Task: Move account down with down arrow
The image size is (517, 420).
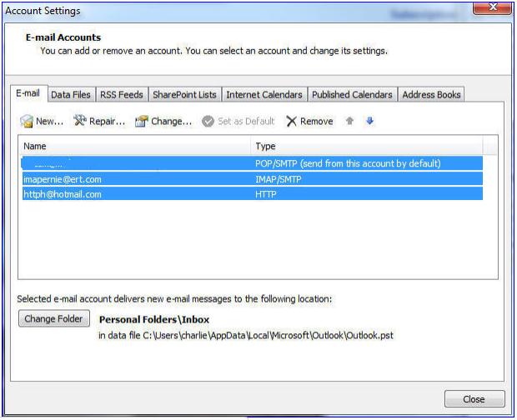Action: [369, 121]
